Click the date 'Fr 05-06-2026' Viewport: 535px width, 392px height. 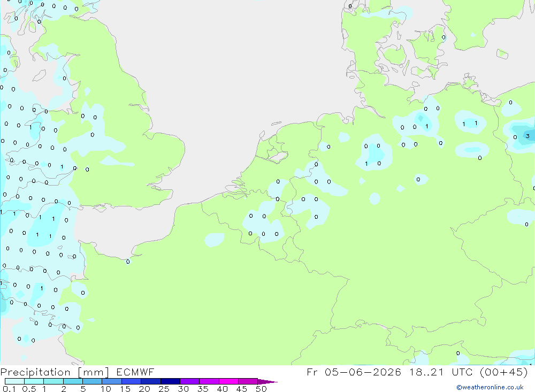pos(354,372)
